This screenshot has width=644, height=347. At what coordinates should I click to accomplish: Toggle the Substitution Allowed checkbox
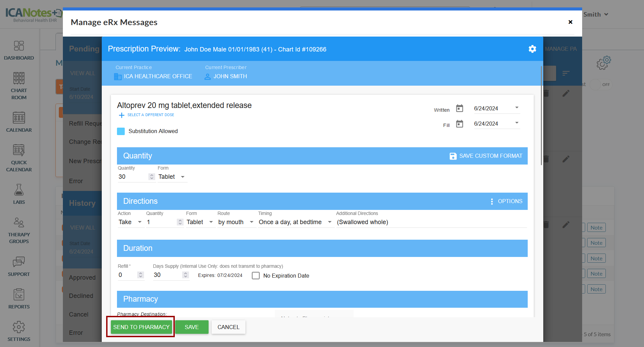pos(121,131)
